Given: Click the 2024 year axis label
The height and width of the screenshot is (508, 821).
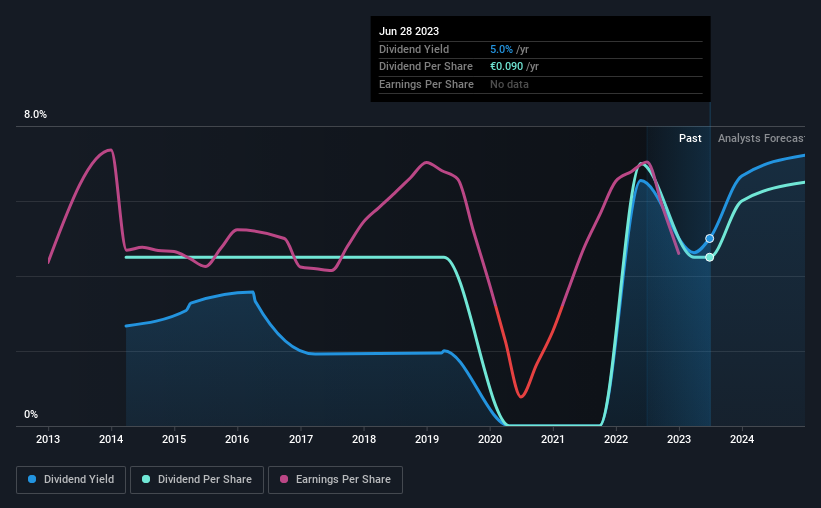Looking at the screenshot, I should pyautogui.click(x=742, y=439).
